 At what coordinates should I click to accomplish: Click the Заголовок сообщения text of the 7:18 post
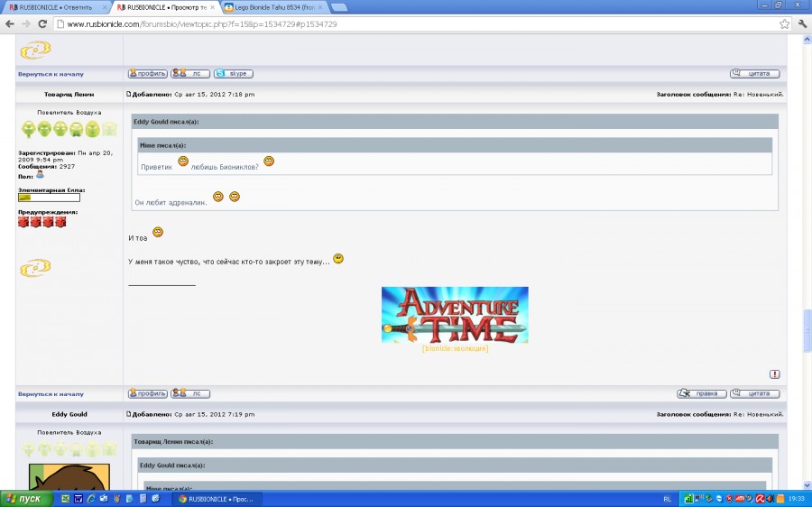720,94
